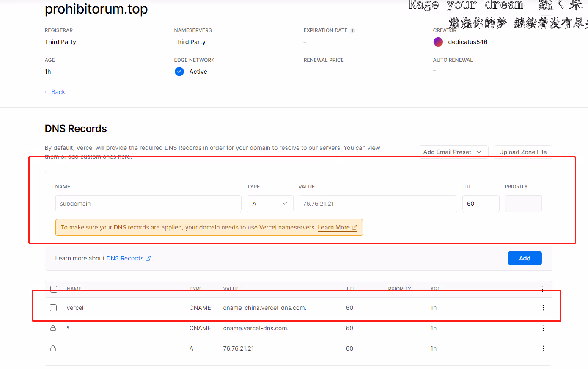Click the dedicatus546 creator name
Image resolution: width=588 pixels, height=370 pixels.
coord(468,42)
